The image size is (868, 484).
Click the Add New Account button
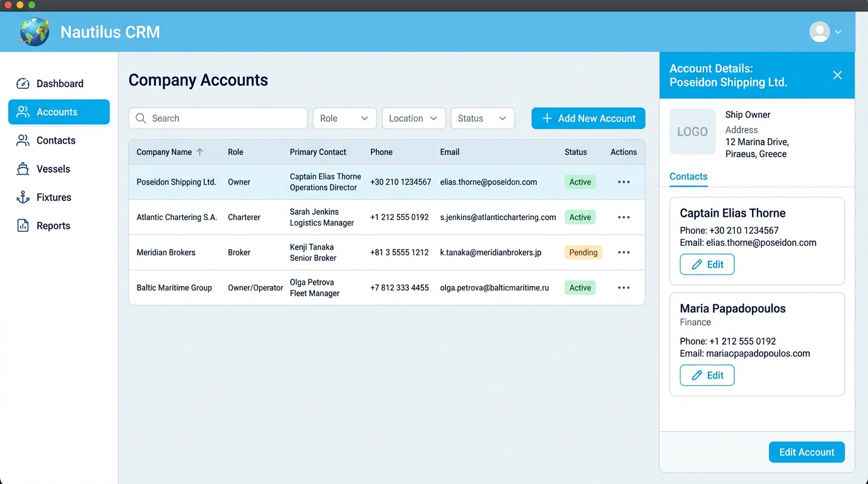588,118
